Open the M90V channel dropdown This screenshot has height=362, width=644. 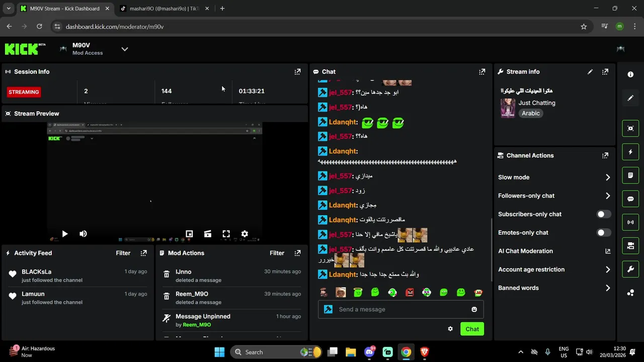(125, 49)
